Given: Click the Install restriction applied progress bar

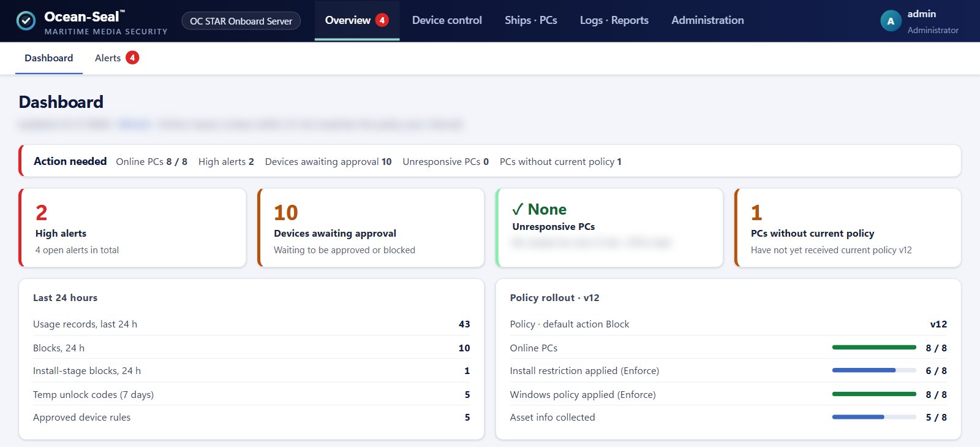Looking at the screenshot, I should pyautogui.click(x=874, y=370).
